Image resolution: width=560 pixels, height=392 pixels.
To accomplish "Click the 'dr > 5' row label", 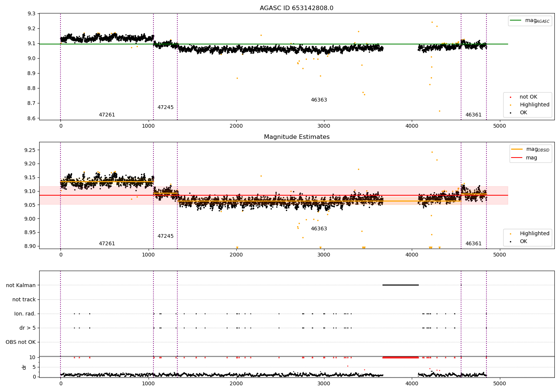I will click(28, 328).
